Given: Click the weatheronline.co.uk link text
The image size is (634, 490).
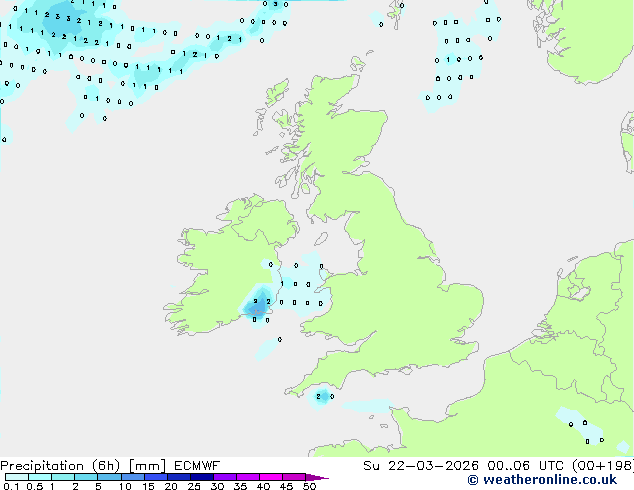Looking at the screenshot, I should click(x=550, y=480).
